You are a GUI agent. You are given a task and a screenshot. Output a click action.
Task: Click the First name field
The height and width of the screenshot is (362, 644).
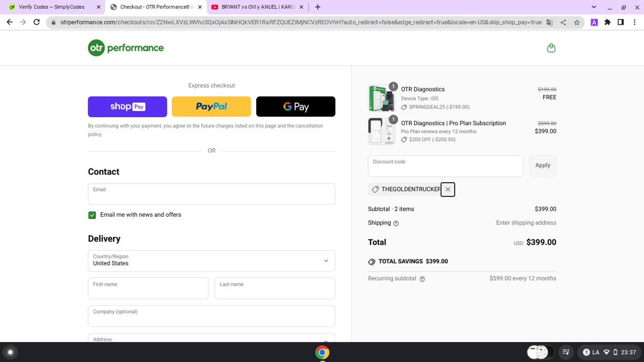pos(148,289)
